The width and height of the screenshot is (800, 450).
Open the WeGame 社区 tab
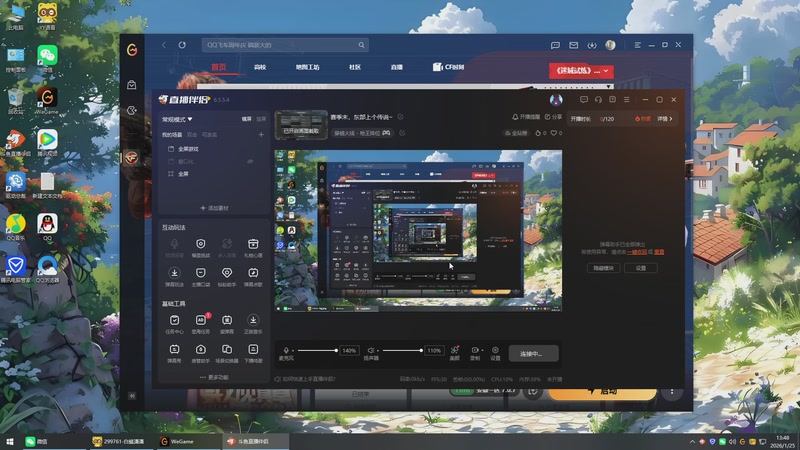pos(355,67)
